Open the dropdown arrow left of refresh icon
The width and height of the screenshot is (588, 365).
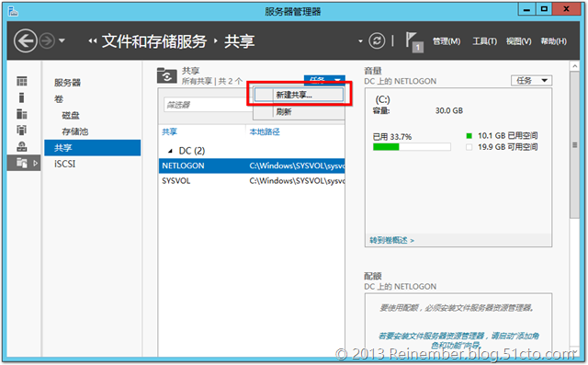[360, 41]
